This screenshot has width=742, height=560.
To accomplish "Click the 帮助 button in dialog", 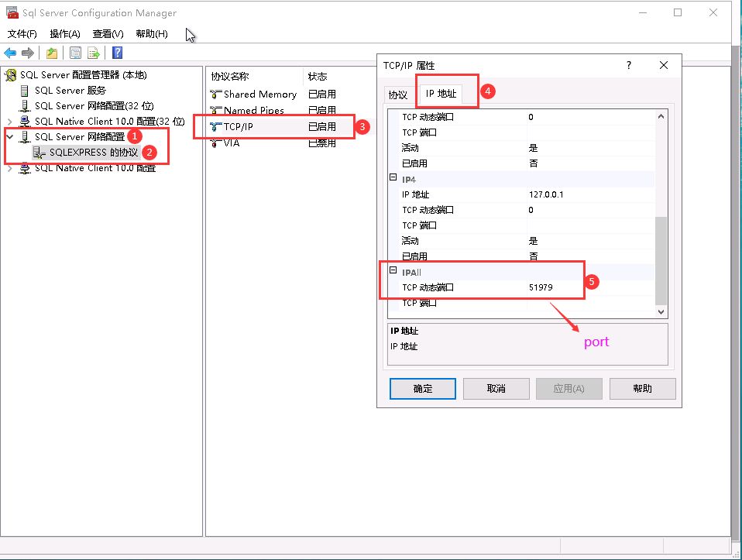I will [x=642, y=389].
